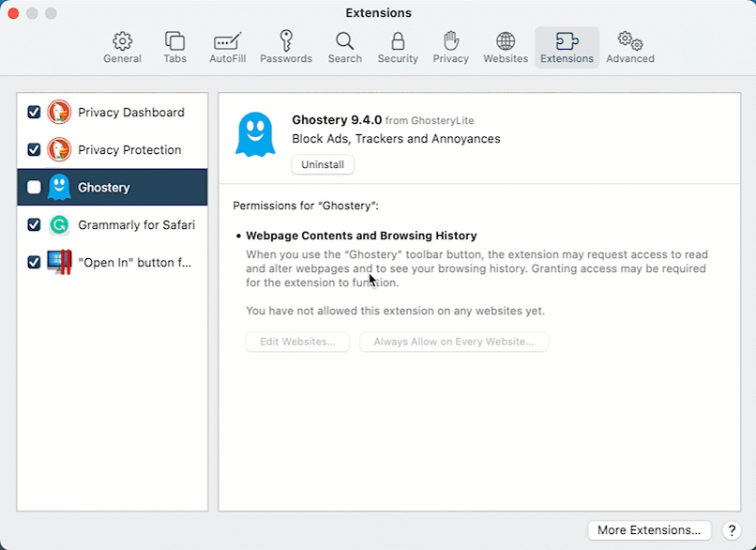Select Privacy Protection in extensions list
Screen dimensions: 756x550
(x=113, y=149)
